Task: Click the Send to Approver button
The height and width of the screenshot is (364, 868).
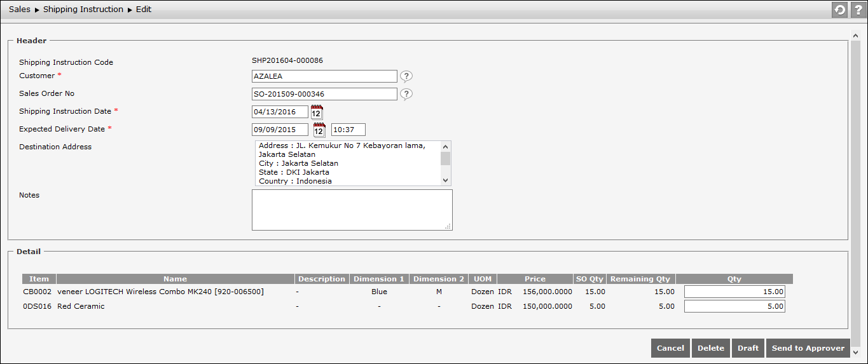Action: 808,348
